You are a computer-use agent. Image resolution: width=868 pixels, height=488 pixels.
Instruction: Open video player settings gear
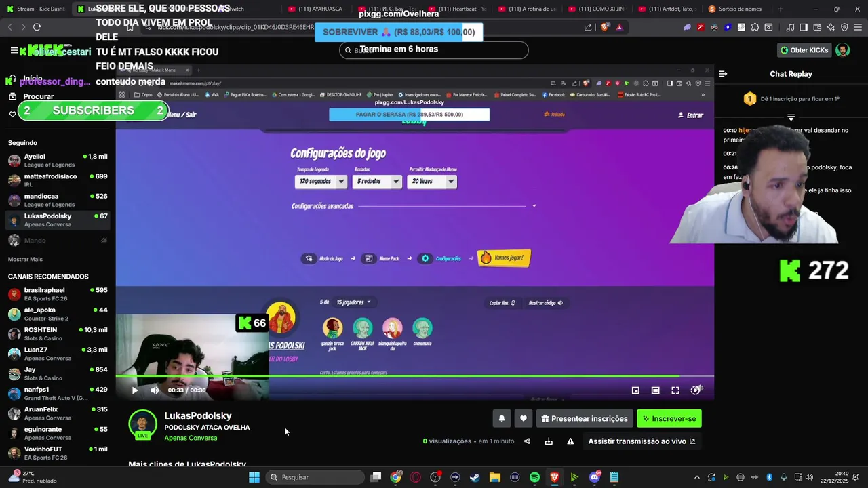click(x=696, y=390)
